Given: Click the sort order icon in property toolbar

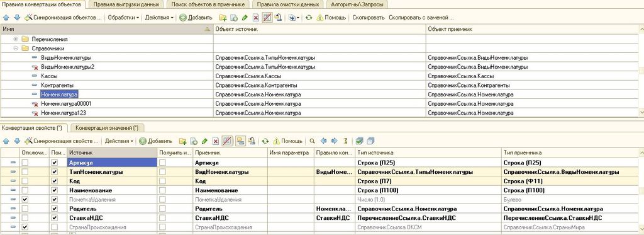Looking at the screenshot, I should click(345, 140).
